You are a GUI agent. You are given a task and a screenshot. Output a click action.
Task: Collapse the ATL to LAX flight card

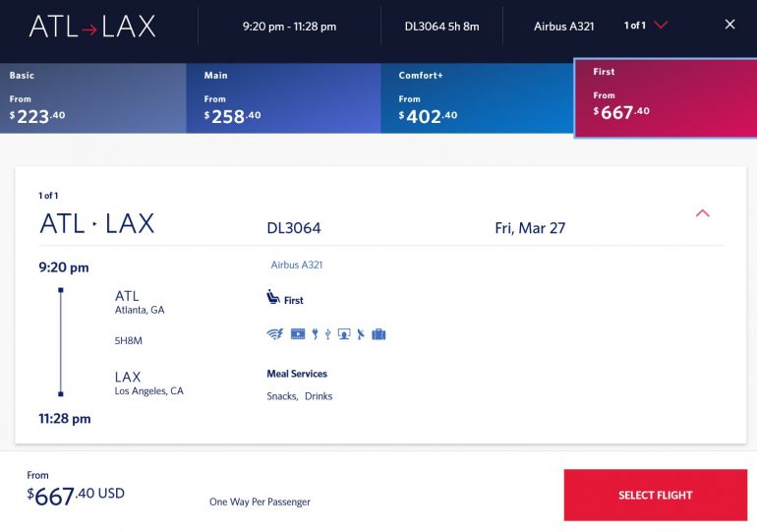702,213
